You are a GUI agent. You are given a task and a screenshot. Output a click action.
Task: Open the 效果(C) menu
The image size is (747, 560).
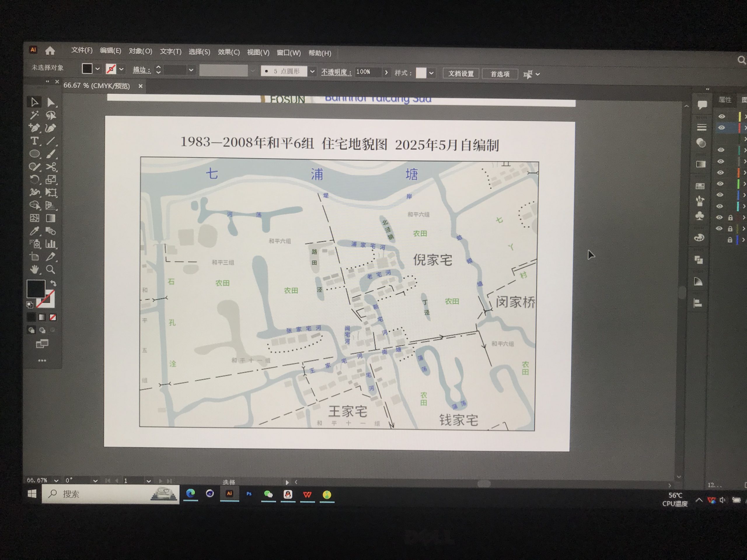pos(229,52)
